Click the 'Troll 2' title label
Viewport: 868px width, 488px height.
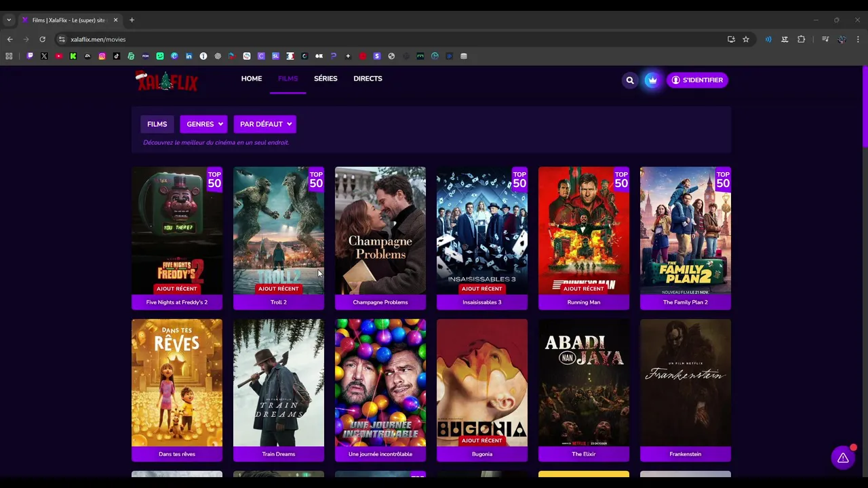click(x=279, y=302)
